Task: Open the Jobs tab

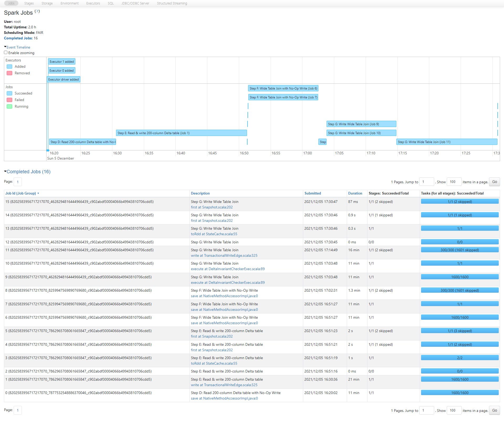Action: (x=11, y=3)
